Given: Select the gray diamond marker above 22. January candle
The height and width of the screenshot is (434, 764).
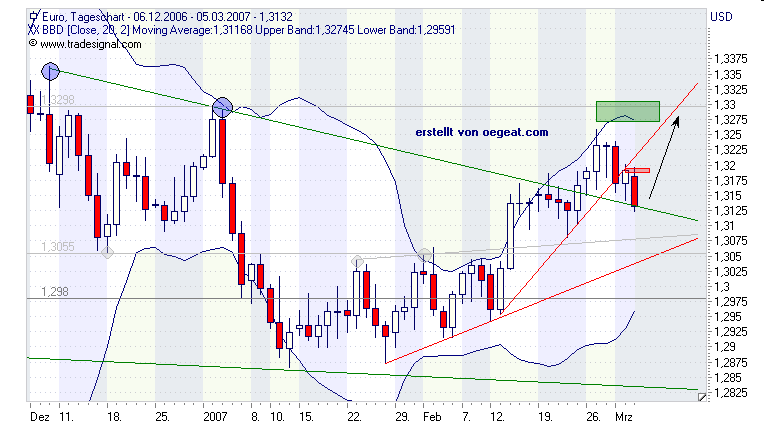Looking at the screenshot, I should 357,262.
